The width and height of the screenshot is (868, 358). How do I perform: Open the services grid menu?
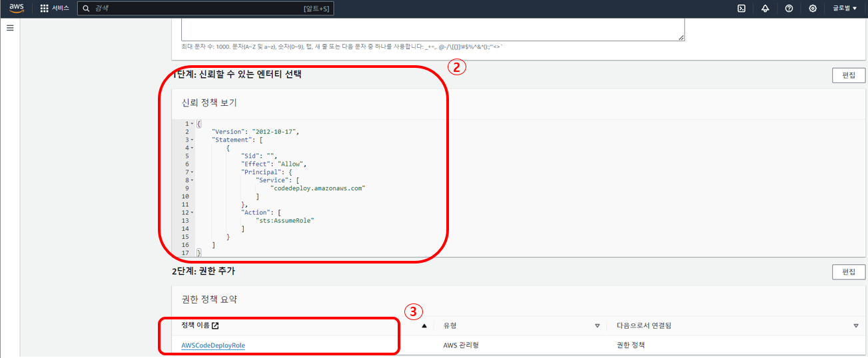(45, 9)
